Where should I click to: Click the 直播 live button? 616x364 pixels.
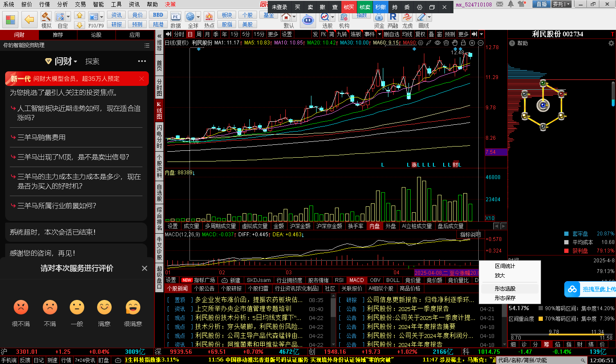click(542, 4)
